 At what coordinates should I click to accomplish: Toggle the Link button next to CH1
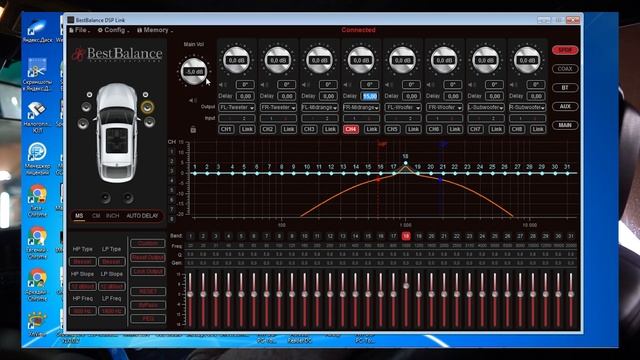point(247,129)
